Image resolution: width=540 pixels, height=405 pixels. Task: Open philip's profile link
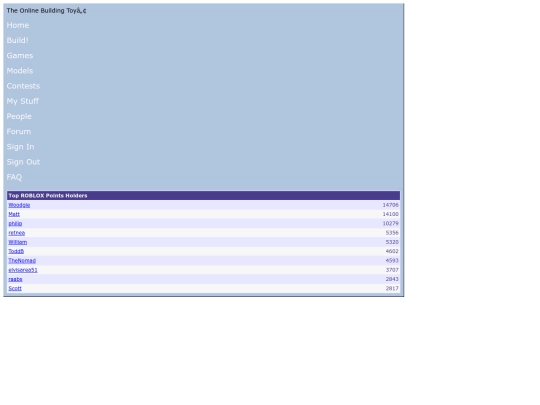coord(15,224)
